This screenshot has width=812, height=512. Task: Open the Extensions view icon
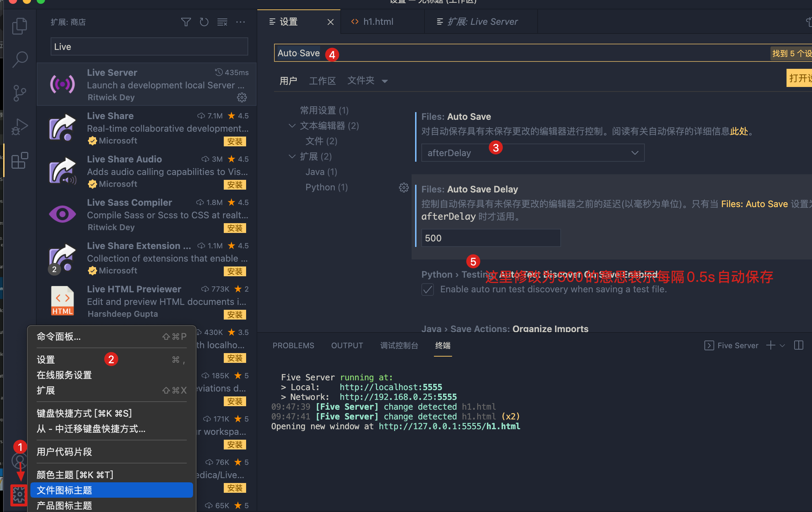point(20,161)
